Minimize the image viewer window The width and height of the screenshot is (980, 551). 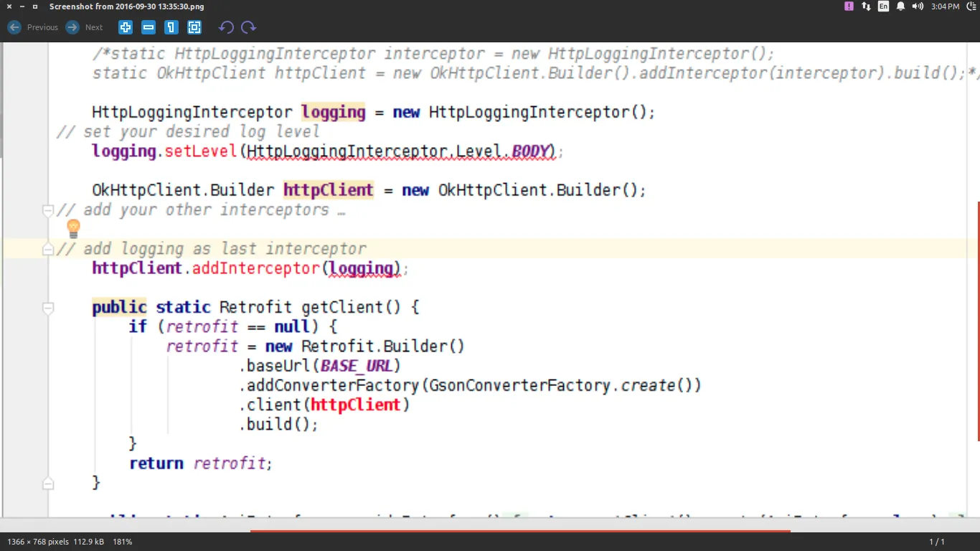[x=22, y=6]
